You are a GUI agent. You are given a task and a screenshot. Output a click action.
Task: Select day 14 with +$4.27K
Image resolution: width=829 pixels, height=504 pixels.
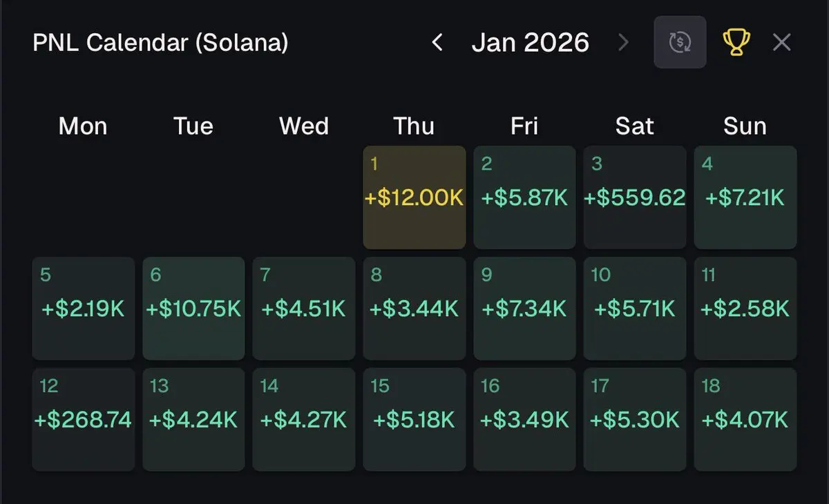pos(304,419)
